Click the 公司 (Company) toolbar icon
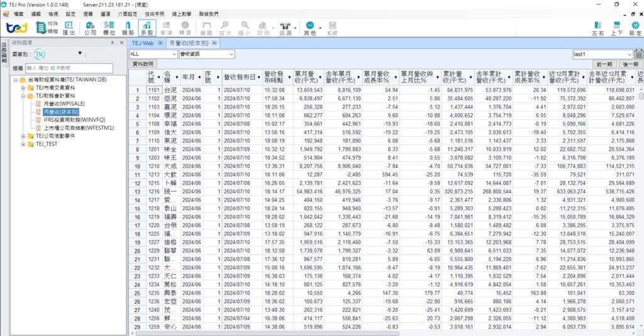Image resolution: width=644 pixels, height=336 pixels. point(90,28)
